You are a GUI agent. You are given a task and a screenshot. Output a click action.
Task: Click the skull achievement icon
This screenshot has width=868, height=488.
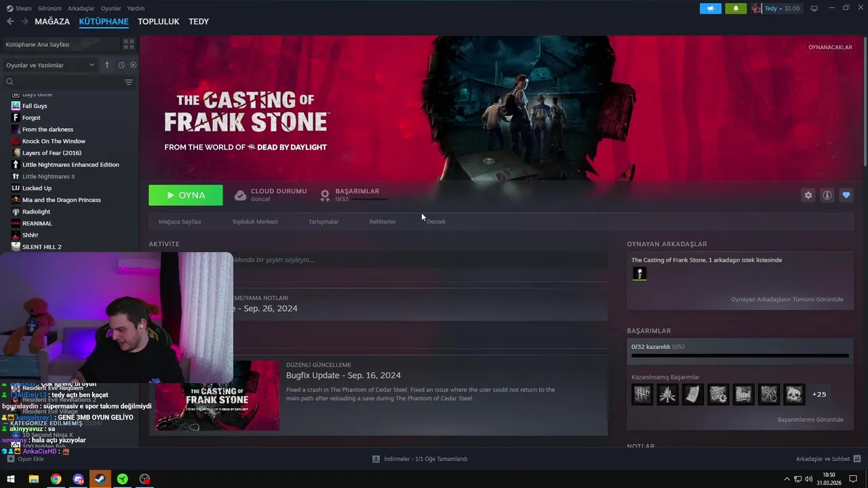(794, 394)
